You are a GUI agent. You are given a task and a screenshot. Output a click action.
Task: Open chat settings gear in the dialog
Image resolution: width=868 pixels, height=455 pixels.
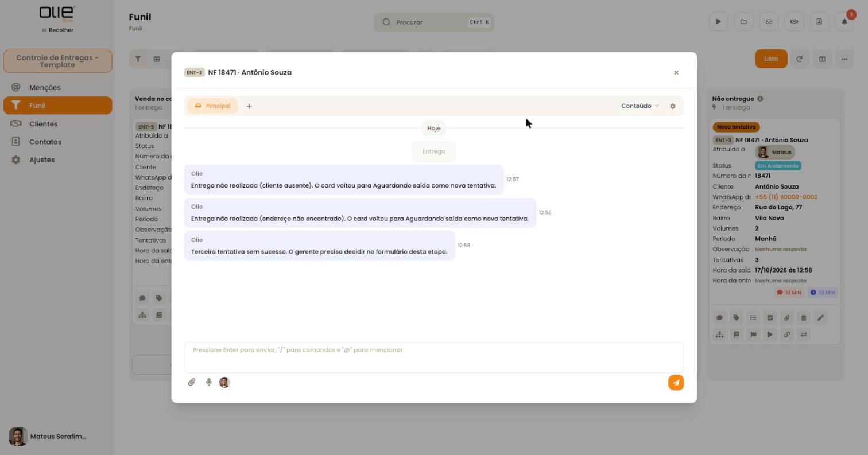[x=673, y=106]
